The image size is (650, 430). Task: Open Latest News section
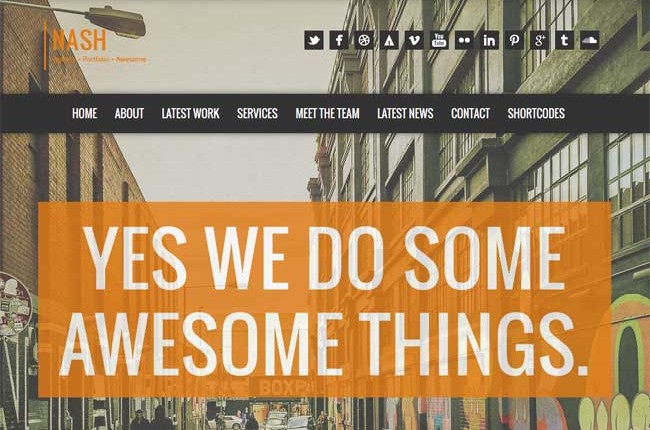(405, 113)
